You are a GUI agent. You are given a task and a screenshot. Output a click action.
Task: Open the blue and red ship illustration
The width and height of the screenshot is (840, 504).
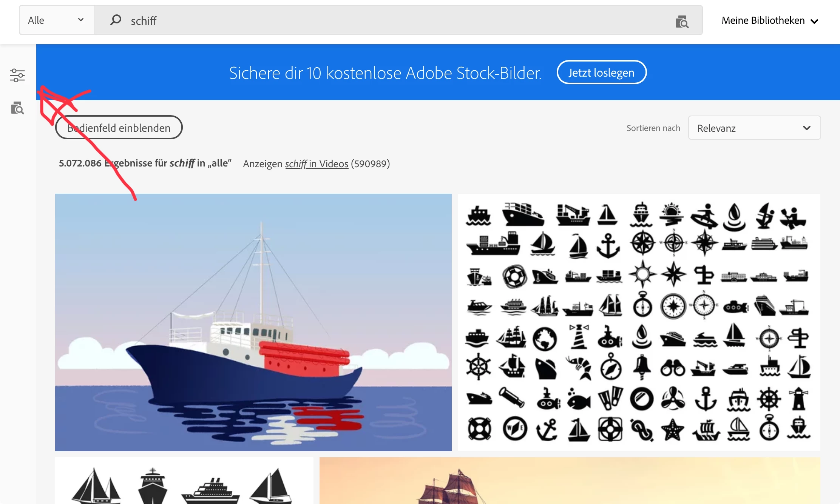[253, 322]
